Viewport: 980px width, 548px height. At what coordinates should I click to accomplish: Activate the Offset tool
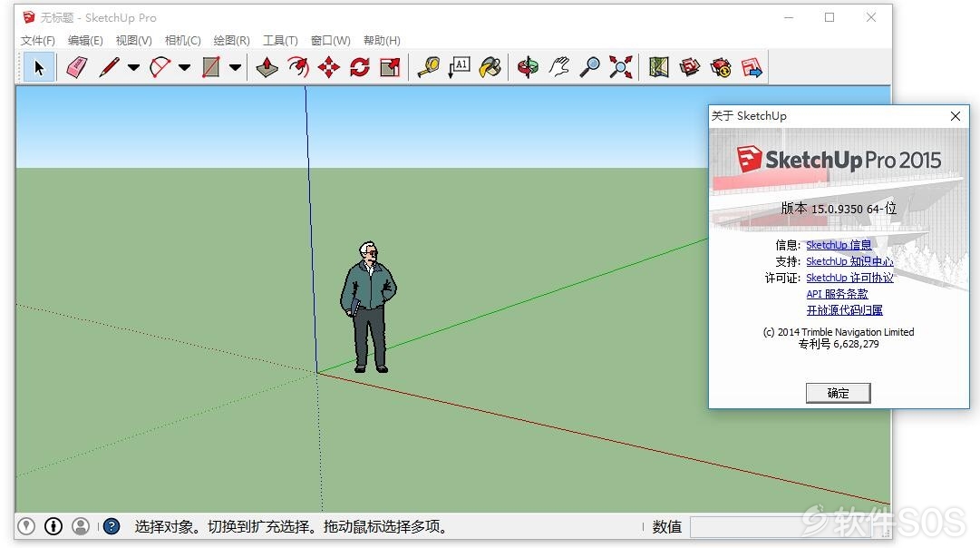click(298, 67)
